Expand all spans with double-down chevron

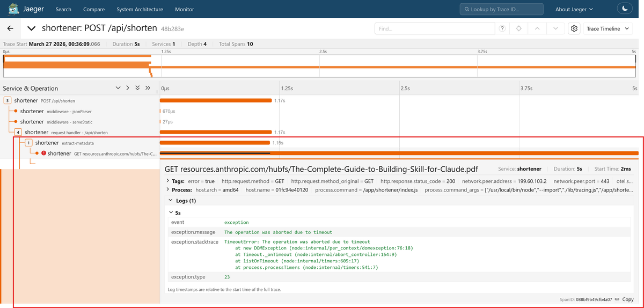(x=137, y=88)
